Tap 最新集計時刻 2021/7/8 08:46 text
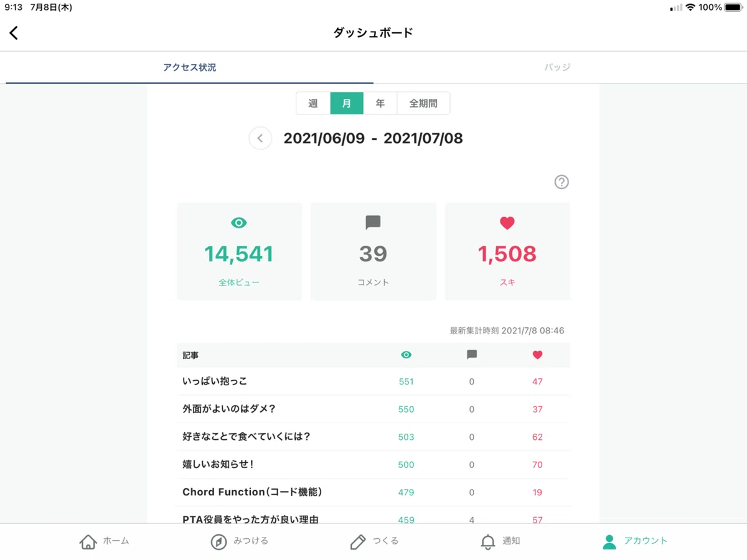747x560 pixels. click(x=507, y=331)
